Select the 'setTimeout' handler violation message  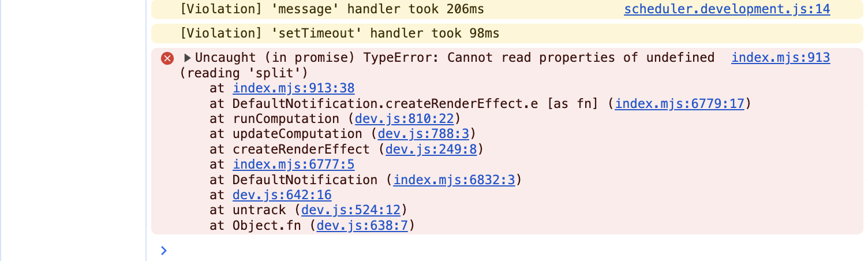339,33
